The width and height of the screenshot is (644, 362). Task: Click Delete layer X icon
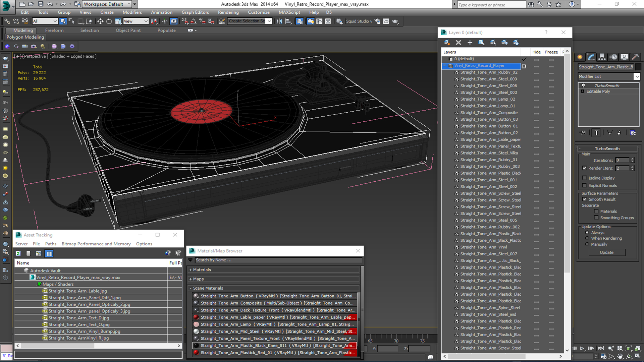(x=458, y=43)
